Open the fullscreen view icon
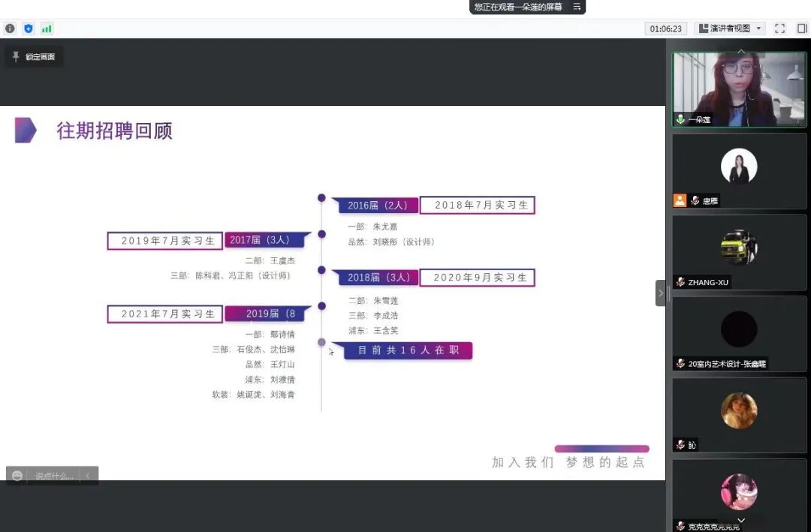This screenshot has height=532, width=811. coord(779,28)
